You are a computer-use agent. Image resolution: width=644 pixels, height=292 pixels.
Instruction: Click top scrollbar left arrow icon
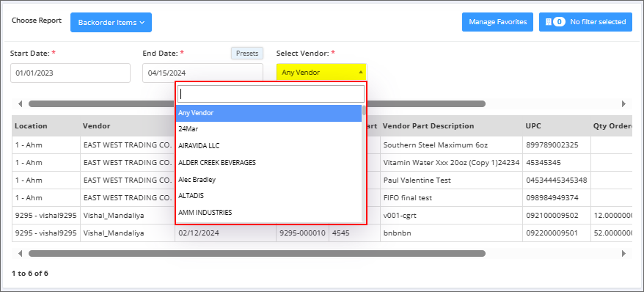tap(20, 104)
